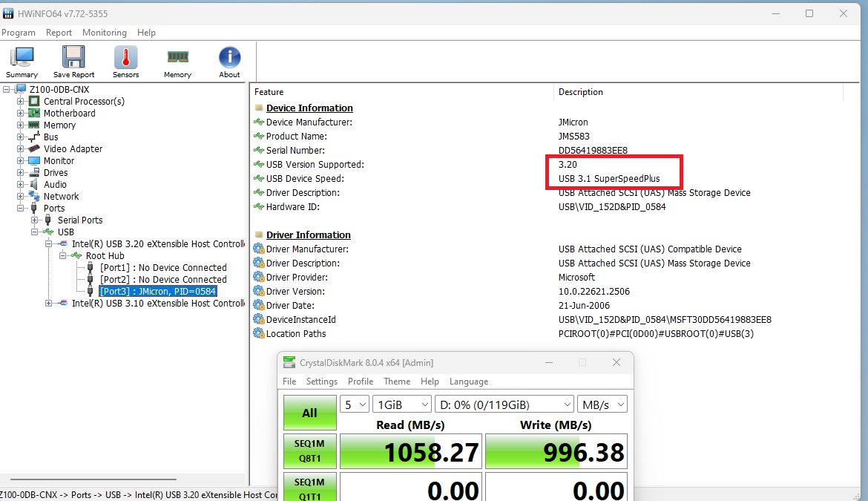Select the Network tree icon

(34, 196)
